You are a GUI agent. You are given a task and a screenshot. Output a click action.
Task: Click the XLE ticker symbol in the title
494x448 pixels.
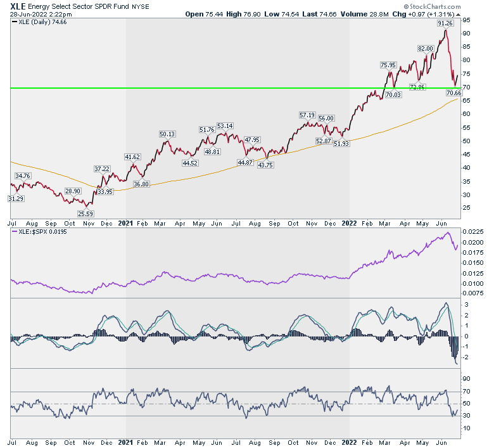[18, 6]
